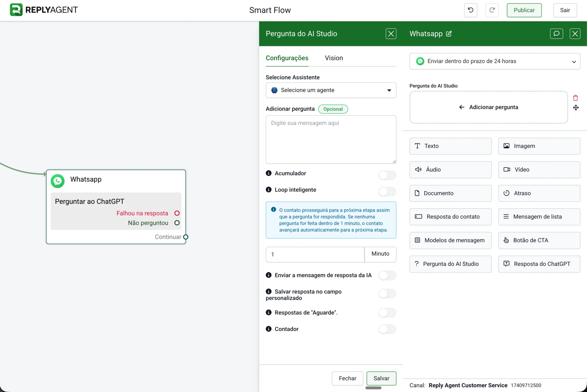Screen dimensions: 587x392
Task: Click info icon beside Salvar resposta no campo
Action: (x=269, y=291)
